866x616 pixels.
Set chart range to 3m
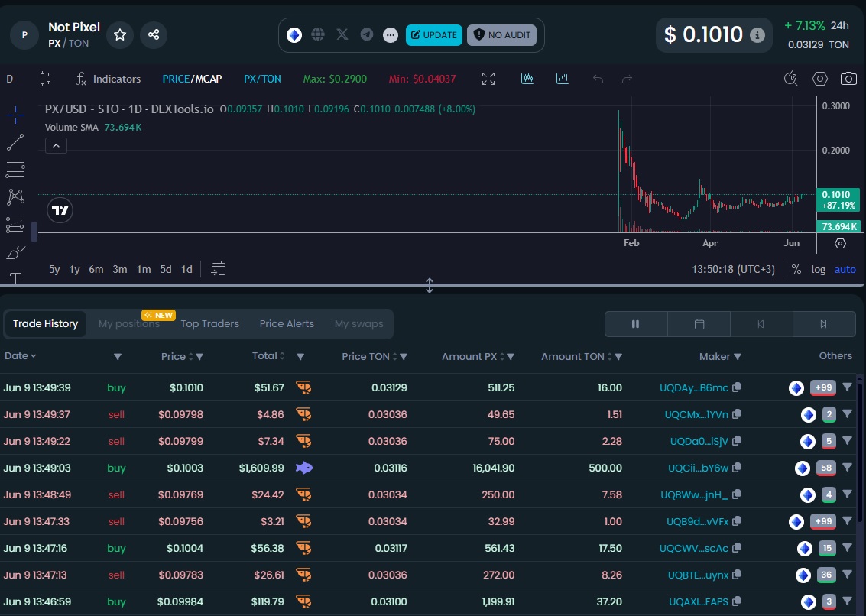click(x=120, y=270)
